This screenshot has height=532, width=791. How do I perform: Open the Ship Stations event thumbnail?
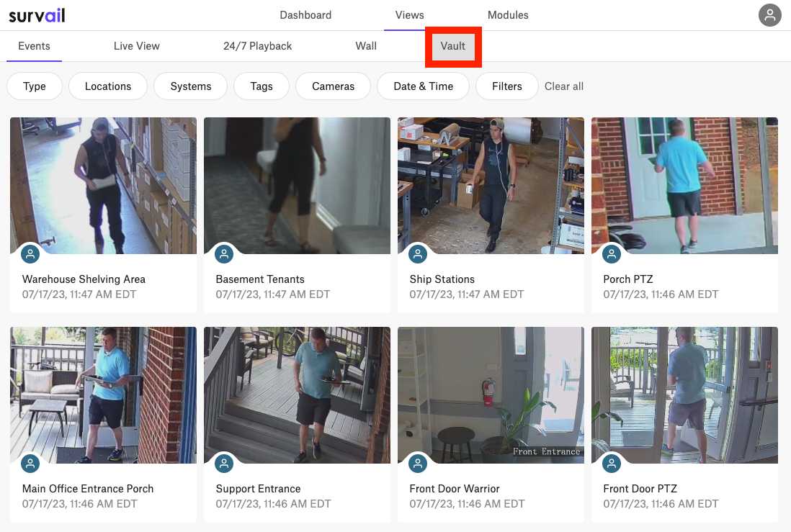491,186
